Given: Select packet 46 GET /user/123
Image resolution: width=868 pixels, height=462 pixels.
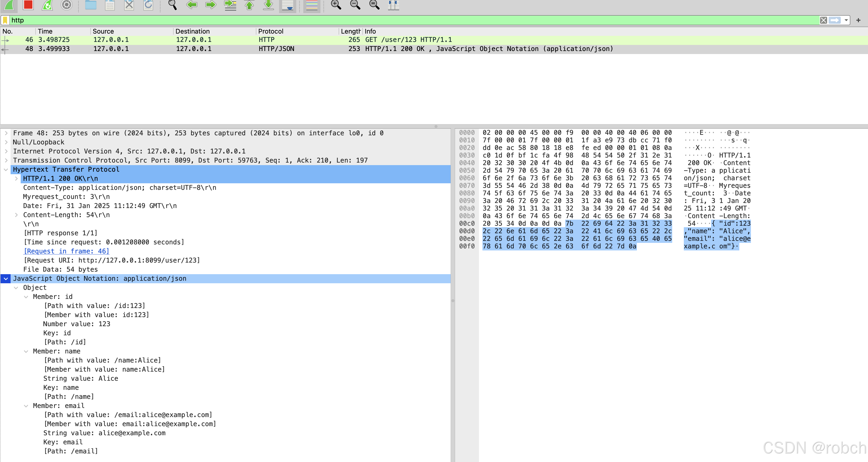Looking at the screenshot, I should [434, 40].
